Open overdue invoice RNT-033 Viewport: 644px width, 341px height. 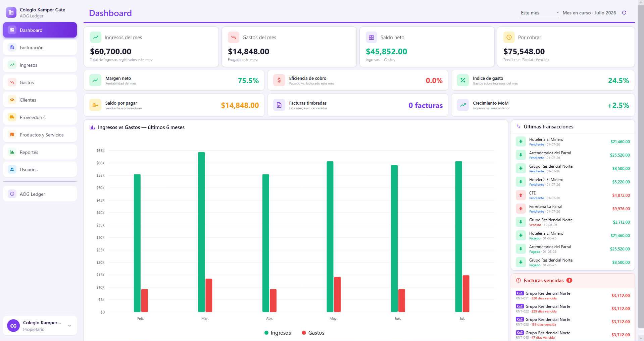[x=573, y=322]
